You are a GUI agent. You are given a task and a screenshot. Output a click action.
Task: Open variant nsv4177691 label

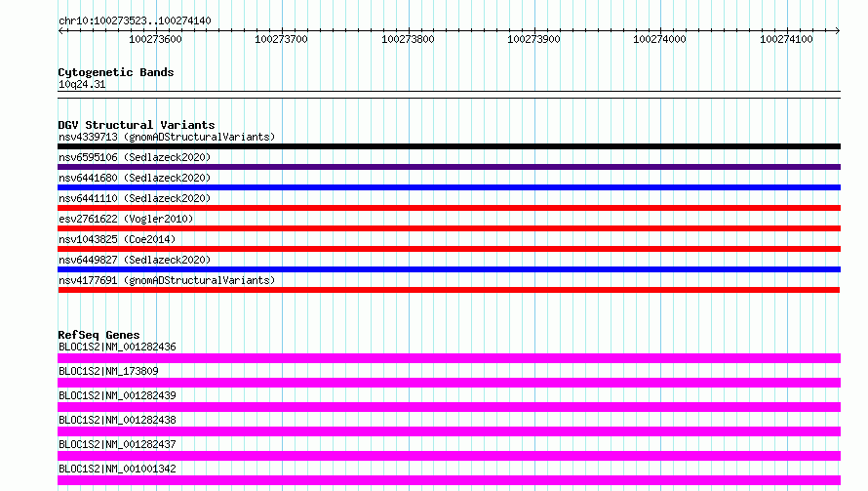point(167,280)
